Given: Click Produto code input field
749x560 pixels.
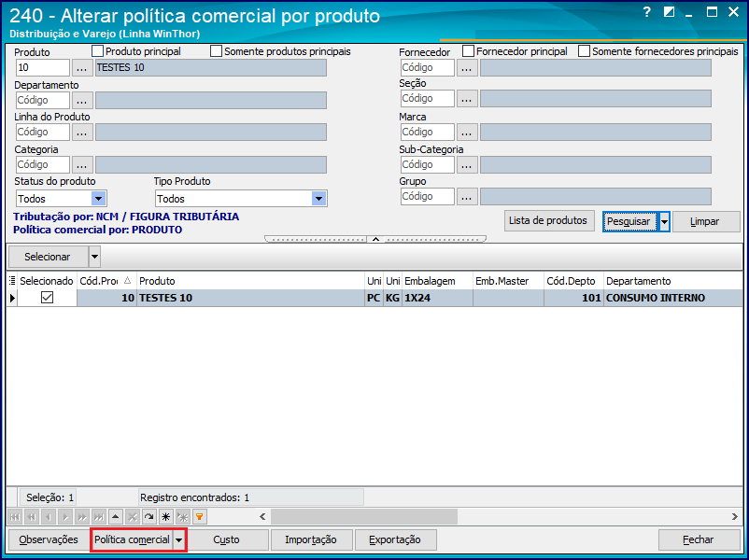Looking at the screenshot, I should (x=43, y=68).
